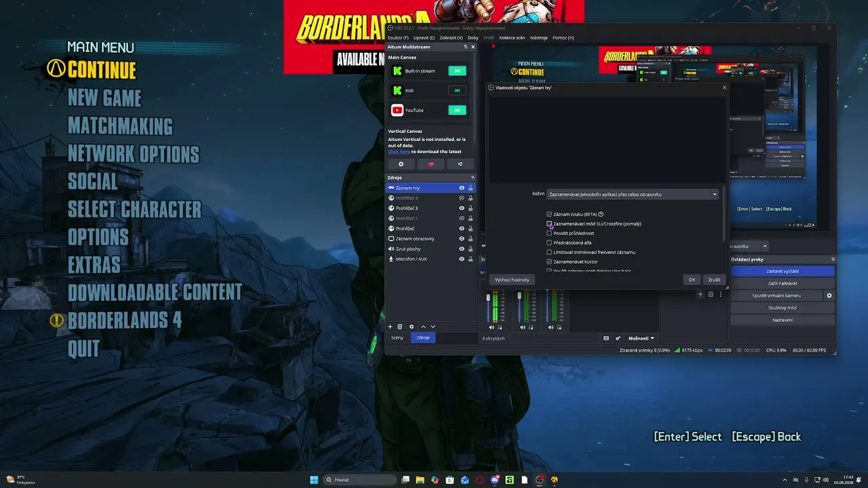
Task: Click the OBS Studio taskbar icon
Action: point(539,480)
